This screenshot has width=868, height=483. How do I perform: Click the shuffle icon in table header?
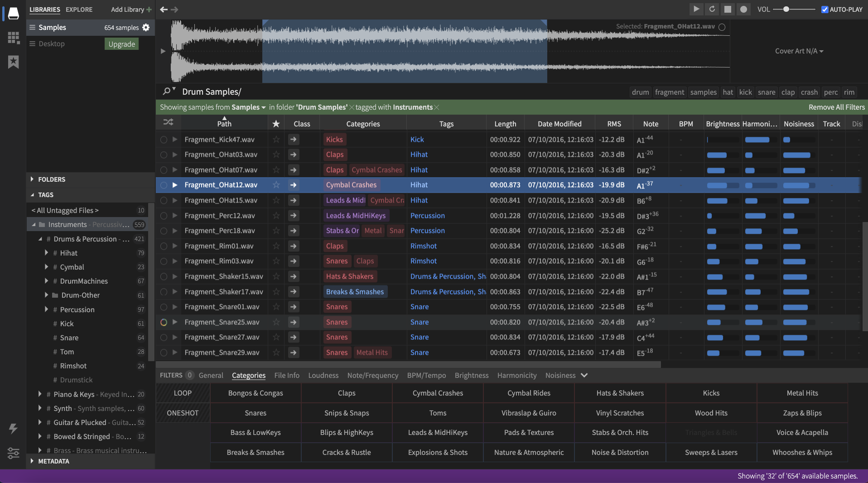tap(168, 122)
